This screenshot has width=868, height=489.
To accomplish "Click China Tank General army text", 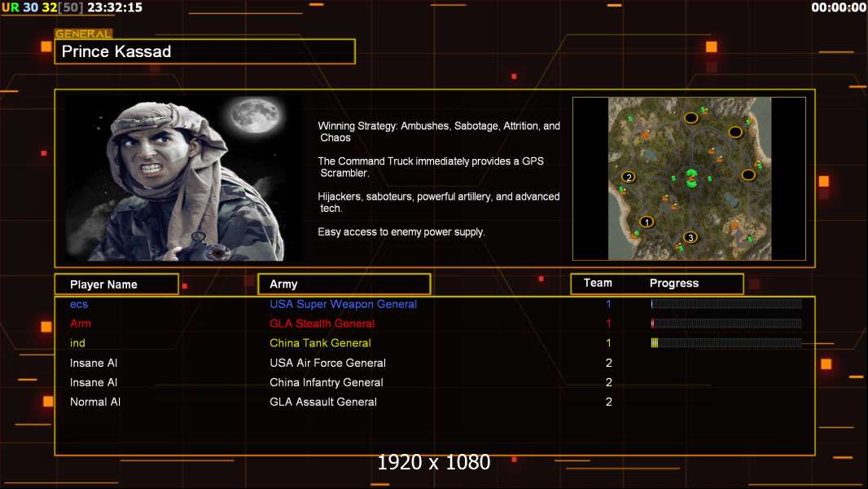I will [320, 343].
